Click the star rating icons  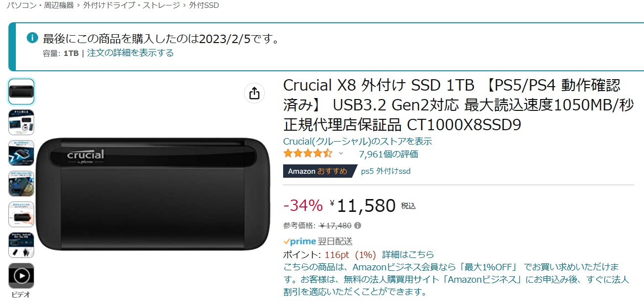tap(307, 153)
